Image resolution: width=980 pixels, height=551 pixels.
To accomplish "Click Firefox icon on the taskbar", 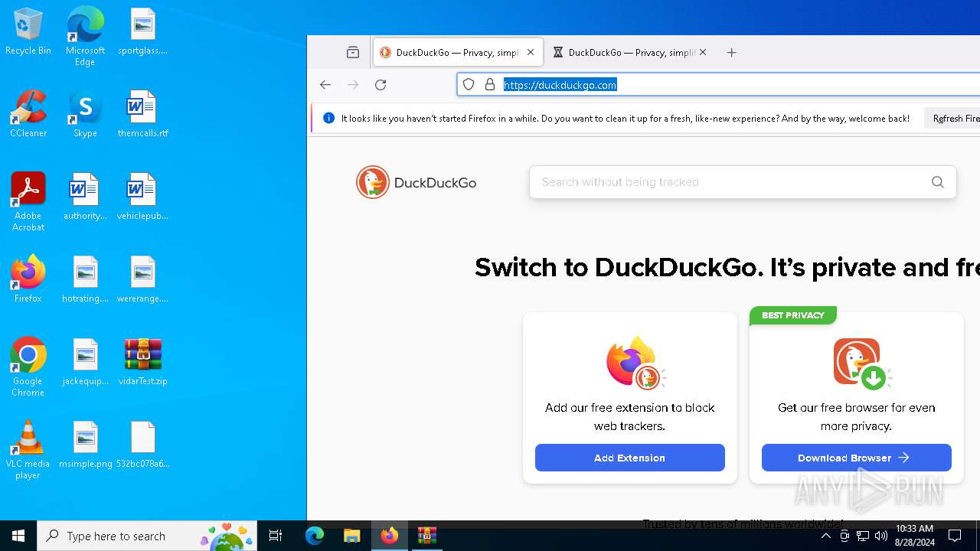I will tap(390, 536).
